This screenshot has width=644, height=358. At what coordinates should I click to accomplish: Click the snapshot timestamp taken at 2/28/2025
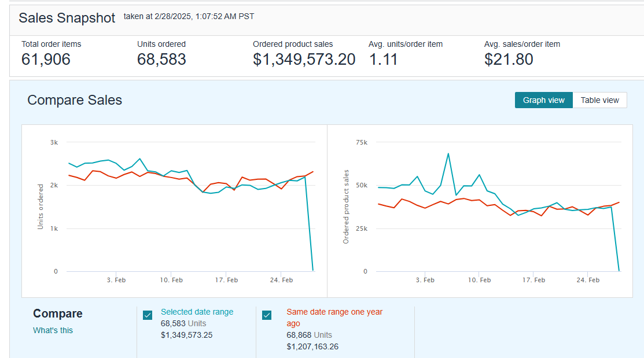(x=189, y=16)
